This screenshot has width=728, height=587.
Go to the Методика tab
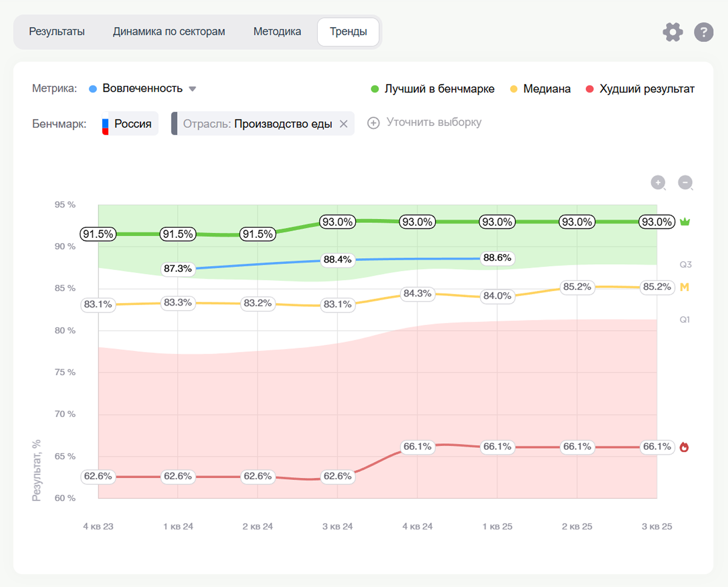click(x=277, y=32)
